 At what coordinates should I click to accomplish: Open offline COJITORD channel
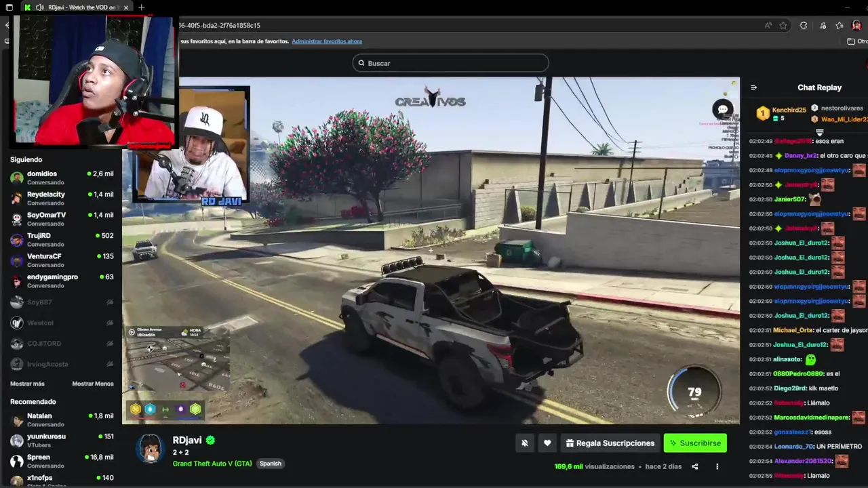[61, 344]
